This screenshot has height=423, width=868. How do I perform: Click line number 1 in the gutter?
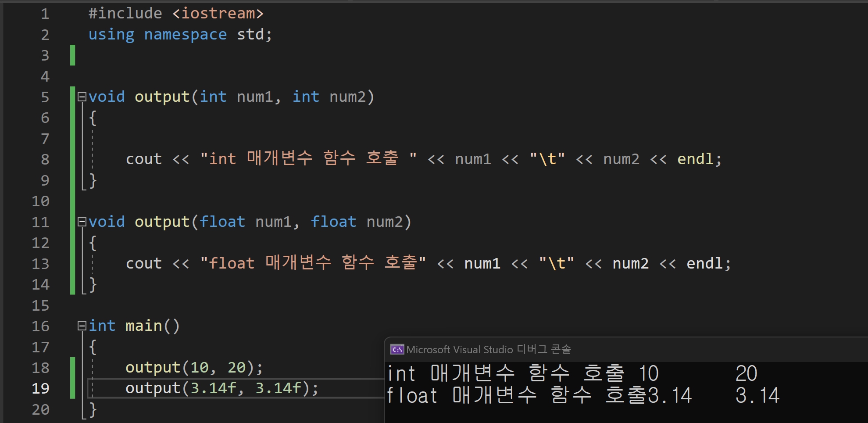click(45, 14)
